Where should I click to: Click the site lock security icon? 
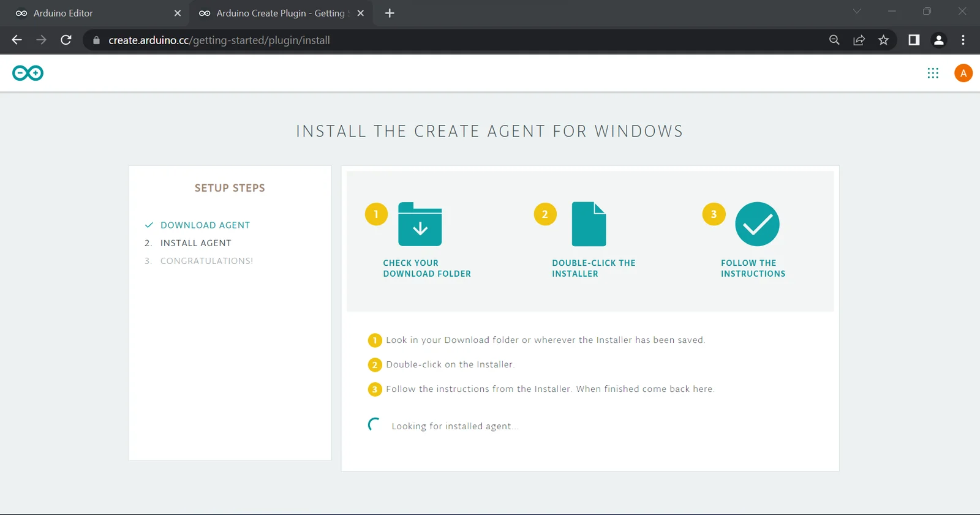[96, 40]
